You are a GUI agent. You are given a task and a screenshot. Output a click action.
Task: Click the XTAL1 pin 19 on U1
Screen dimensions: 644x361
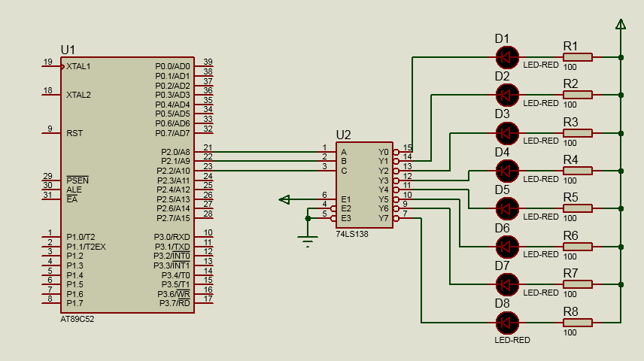(x=78, y=66)
